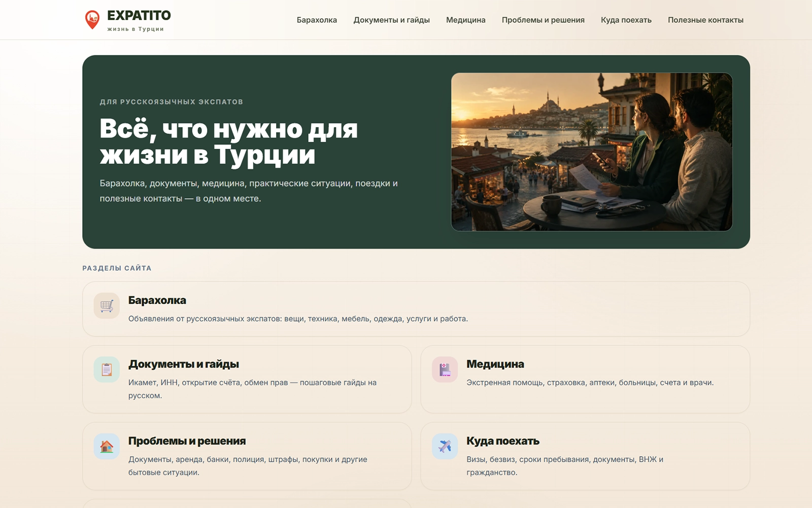Click the EXPATITO site title
Image resolution: width=812 pixels, height=508 pixels.
[x=139, y=16]
